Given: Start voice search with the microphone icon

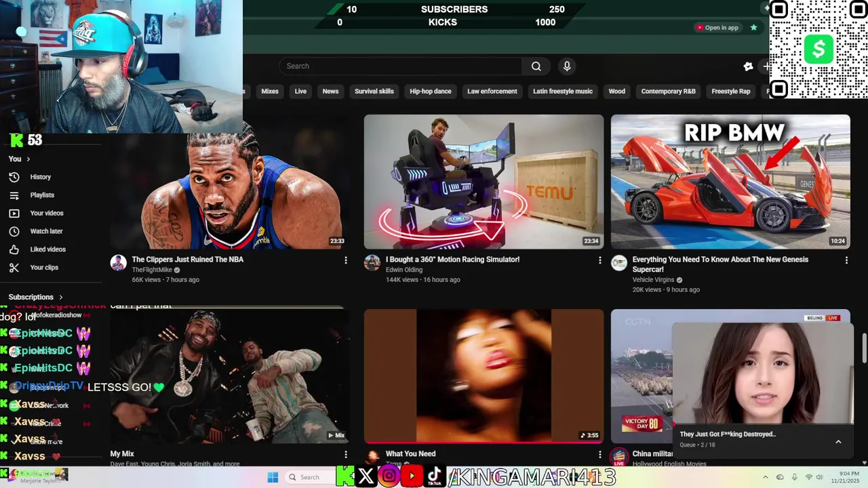Looking at the screenshot, I should (567, 66).
